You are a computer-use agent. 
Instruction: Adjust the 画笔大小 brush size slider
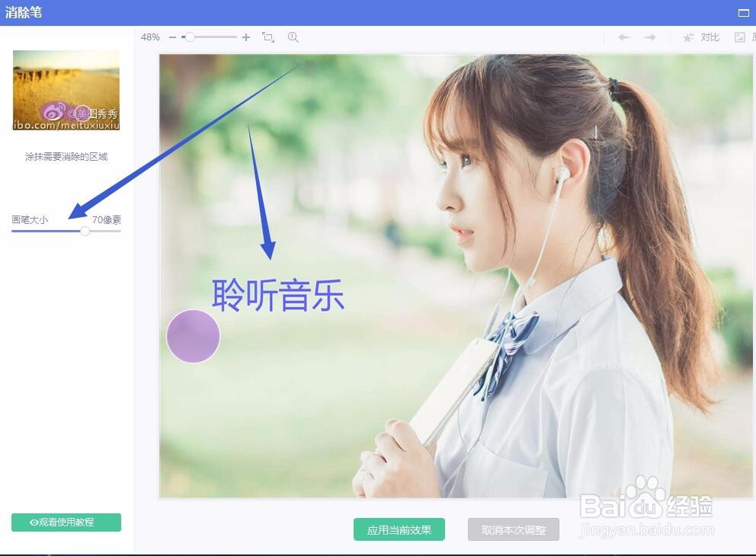[85, 230]
